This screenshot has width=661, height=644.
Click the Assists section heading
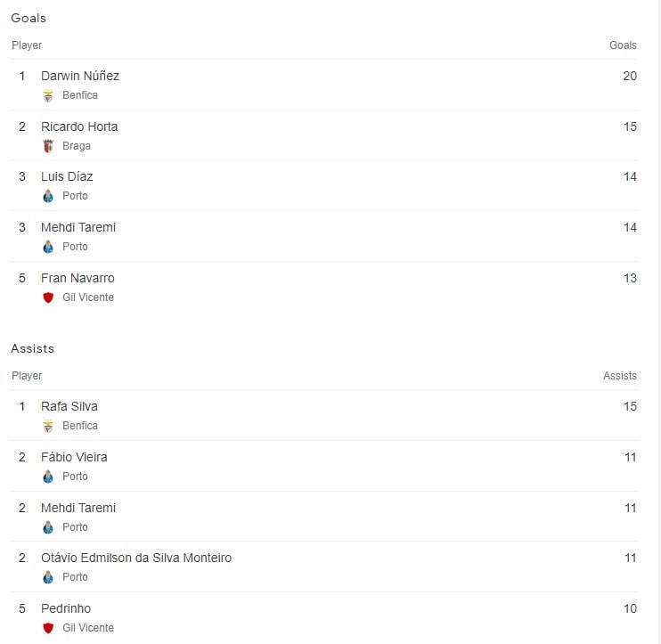[33, 348]
